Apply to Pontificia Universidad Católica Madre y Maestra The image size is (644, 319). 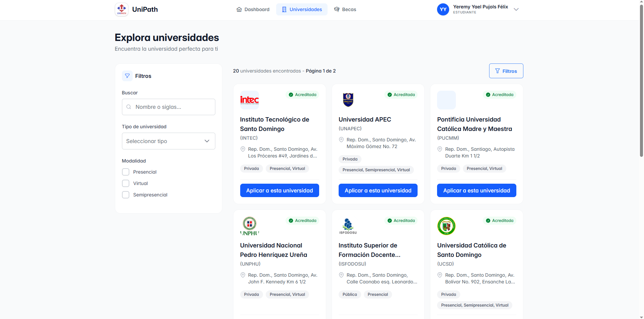coord(476,190)
